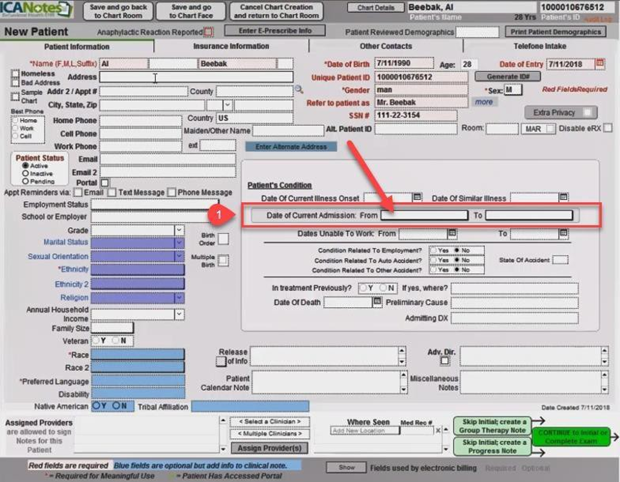This screenshot has height=482, width=620.
Task: Click the red number 1 callout marker
Action: [213, 215]
